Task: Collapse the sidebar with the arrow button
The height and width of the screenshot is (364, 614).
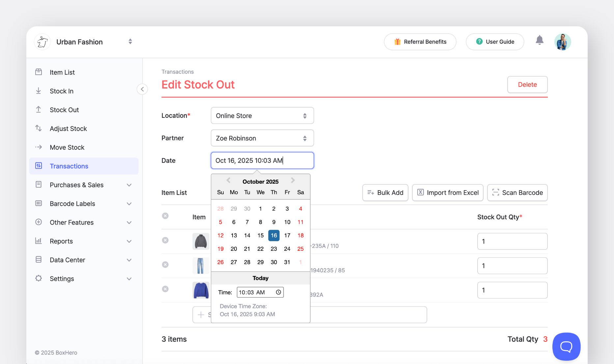Action: pos(142,89)
